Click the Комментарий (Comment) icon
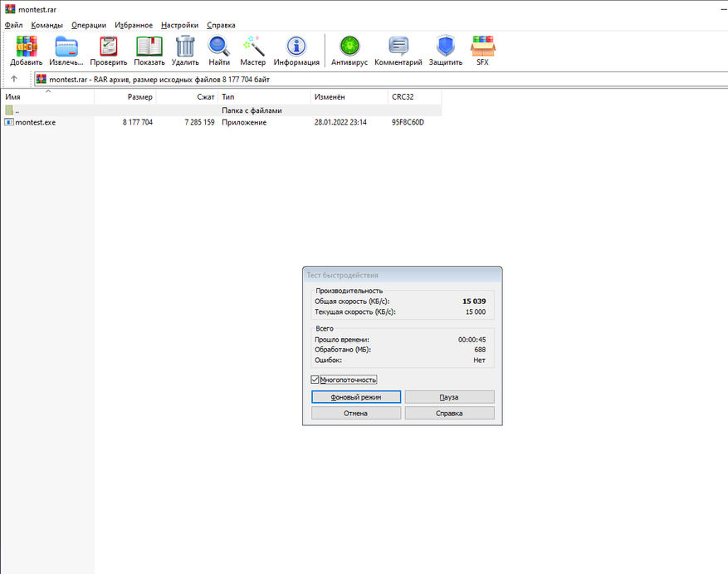The image size is (728, 574). [x=398, y=46]
